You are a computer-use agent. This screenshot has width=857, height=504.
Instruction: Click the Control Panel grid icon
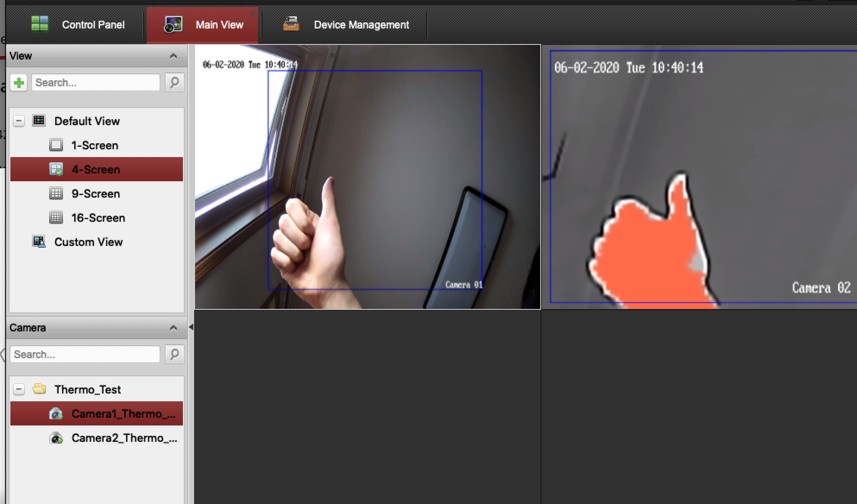click(40, 24)
